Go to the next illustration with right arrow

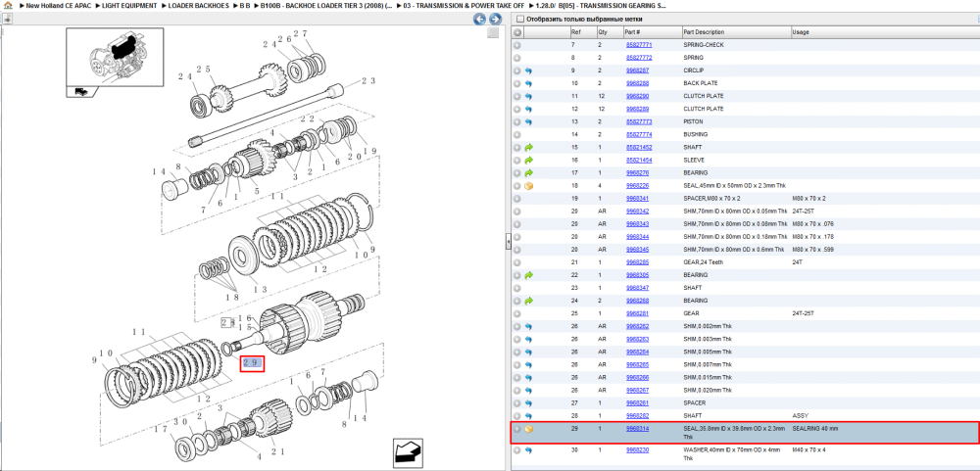point(495,20)
